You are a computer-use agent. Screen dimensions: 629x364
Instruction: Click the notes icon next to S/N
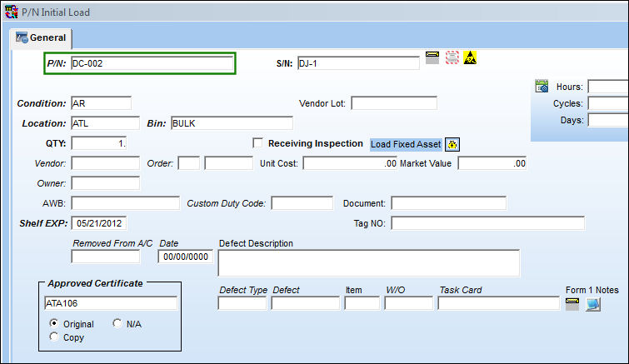point(432,57)
